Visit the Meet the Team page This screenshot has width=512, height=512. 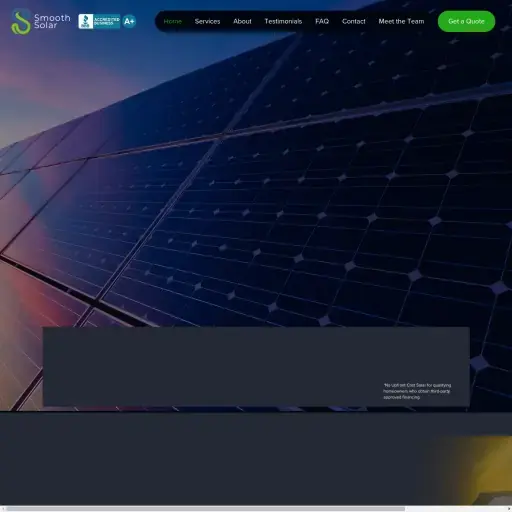[x=401, y=21]
